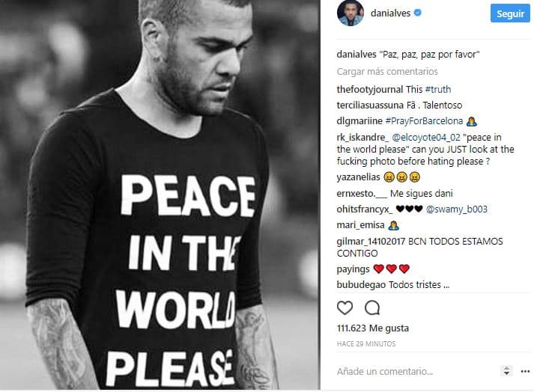Open the danialves username in header
Screen dimensions: 534x392
point(390,13)
